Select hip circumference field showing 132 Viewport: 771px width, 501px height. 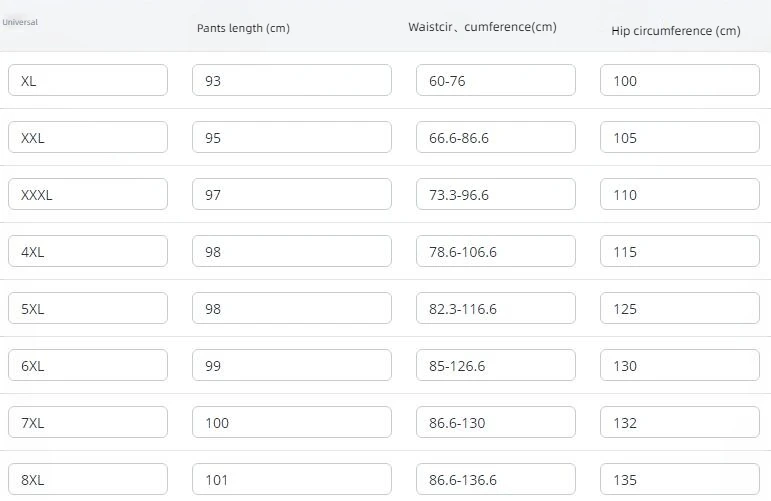(x=679, y=423)
